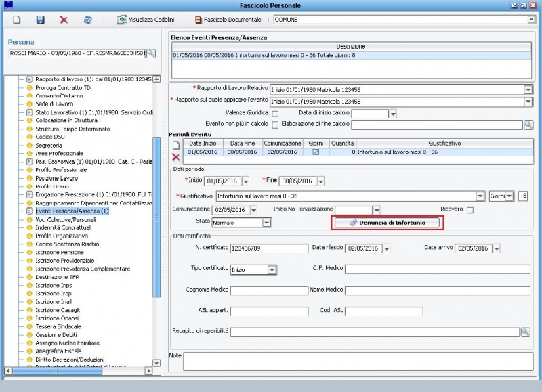Click the new document icon in toolbar
The width and height of the screenshot is (542, 392).
tap(17, 20)
